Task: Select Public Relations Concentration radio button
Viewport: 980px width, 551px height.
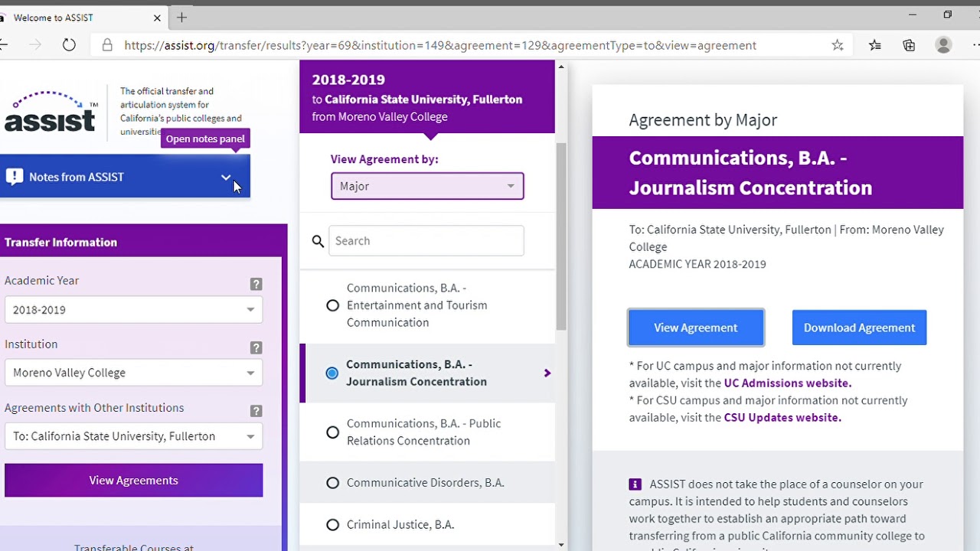Action: 332,432
